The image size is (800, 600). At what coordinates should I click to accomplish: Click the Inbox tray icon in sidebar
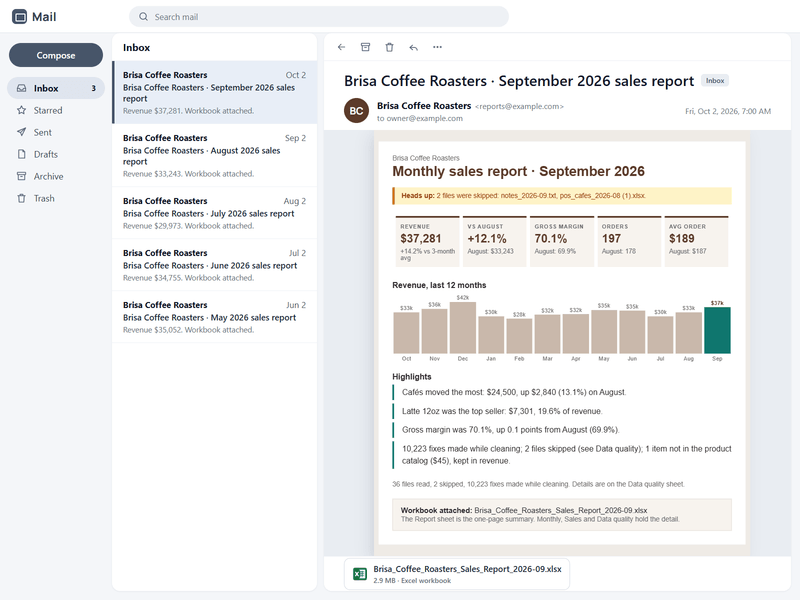coord(21,88)
